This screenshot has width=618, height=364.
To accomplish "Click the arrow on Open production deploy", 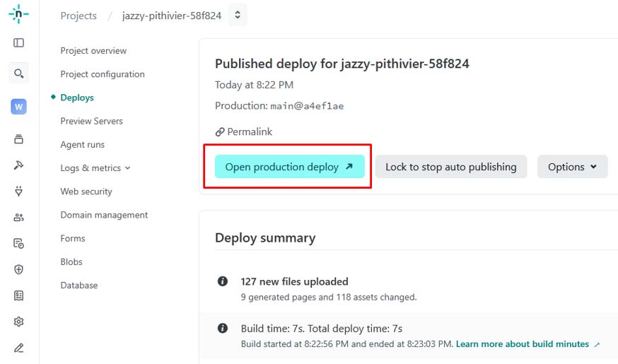I will click(349, 167).
